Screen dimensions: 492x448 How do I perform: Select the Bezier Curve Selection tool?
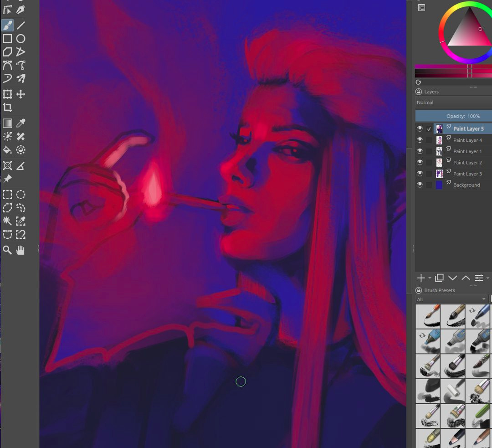(x=8, y=234)
